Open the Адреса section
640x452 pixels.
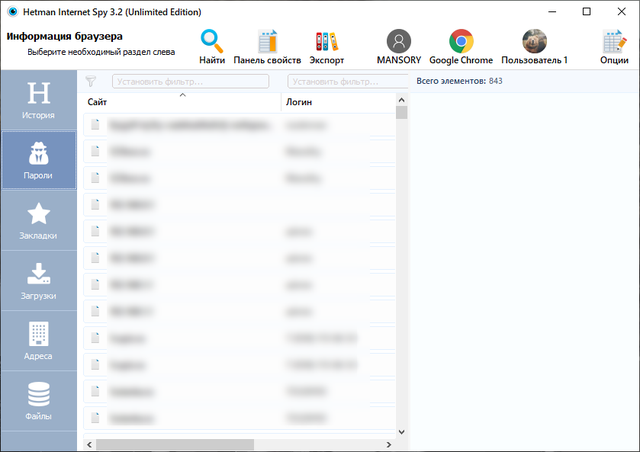tap(38, 341)
